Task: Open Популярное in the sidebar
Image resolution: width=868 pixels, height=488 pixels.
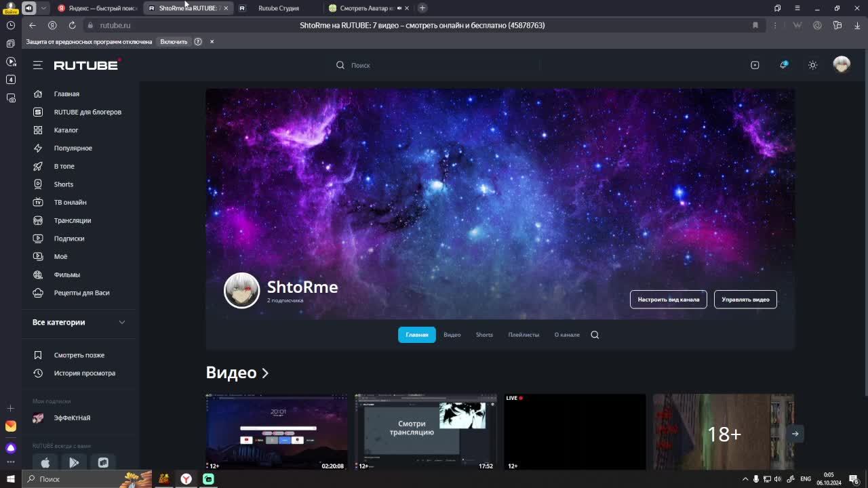Action: pos(73,148)
